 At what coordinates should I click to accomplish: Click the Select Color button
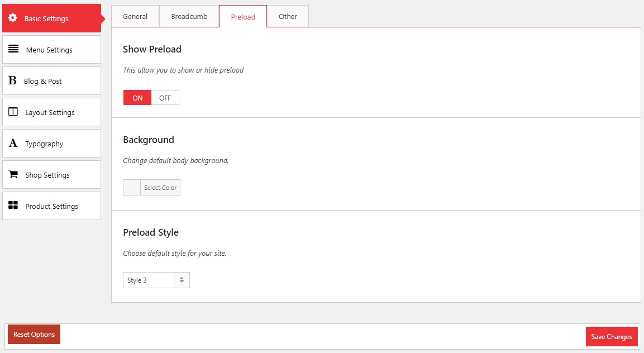click(160, 188)
